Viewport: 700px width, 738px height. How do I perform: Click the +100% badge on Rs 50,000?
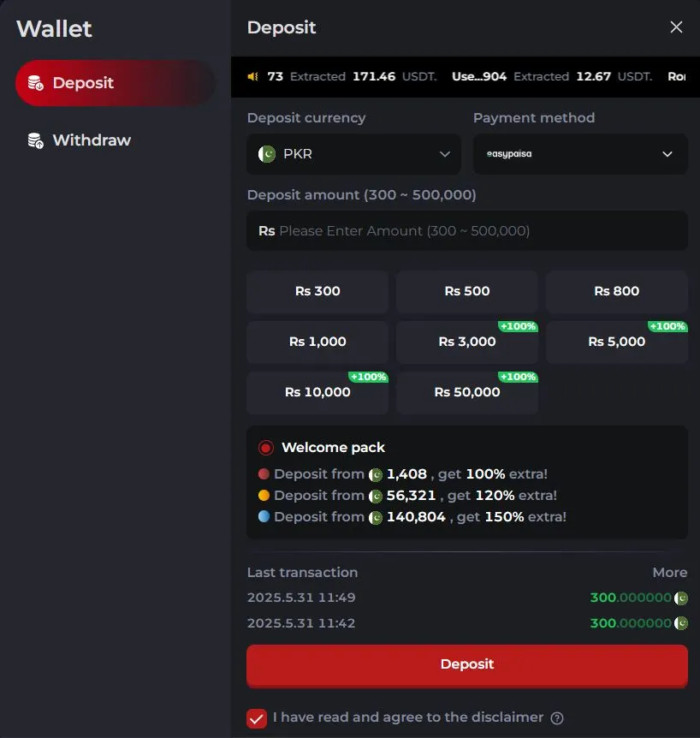pyautogui.click(x=518, y=377)
